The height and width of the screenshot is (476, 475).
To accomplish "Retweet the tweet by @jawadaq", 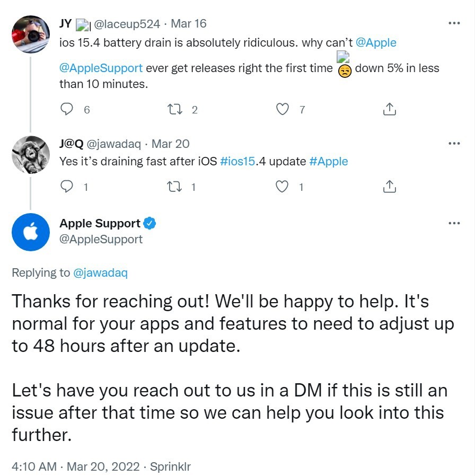I will click(x=174, y=187).
